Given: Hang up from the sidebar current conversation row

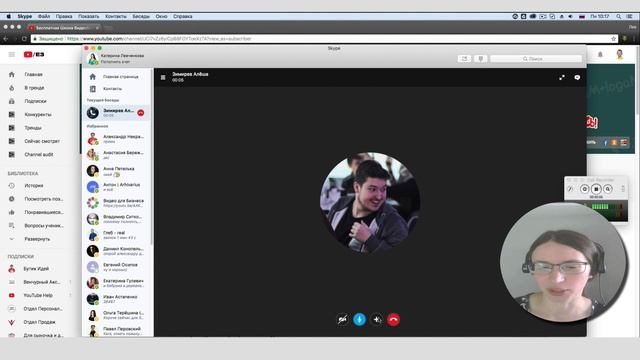Looking at the screenshot, I should tap(141, 113).
